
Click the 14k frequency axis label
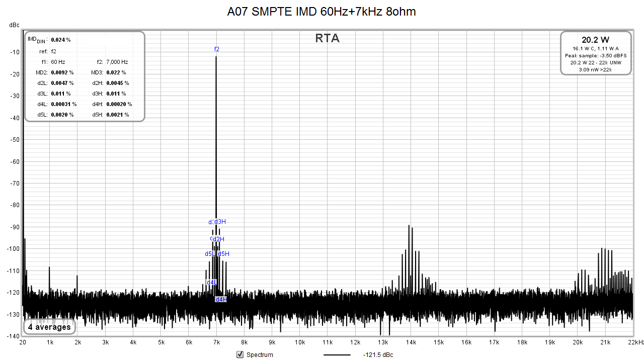point(411,342)
